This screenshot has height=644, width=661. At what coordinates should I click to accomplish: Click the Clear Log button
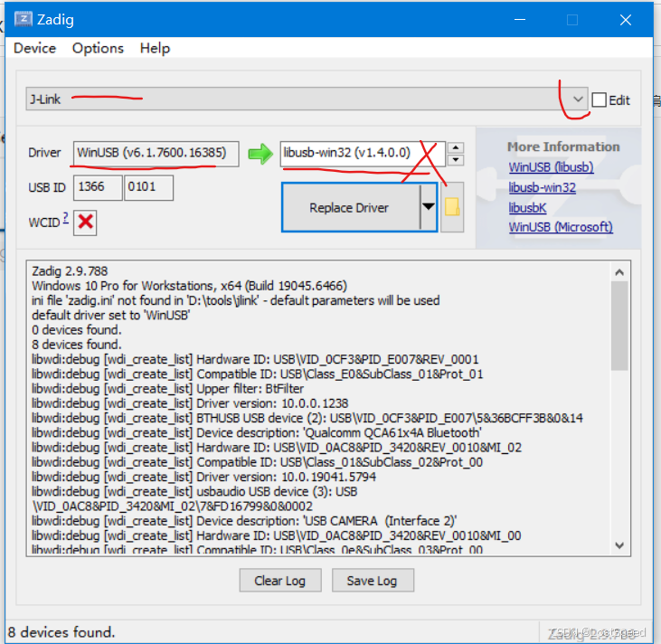point(280,581)
